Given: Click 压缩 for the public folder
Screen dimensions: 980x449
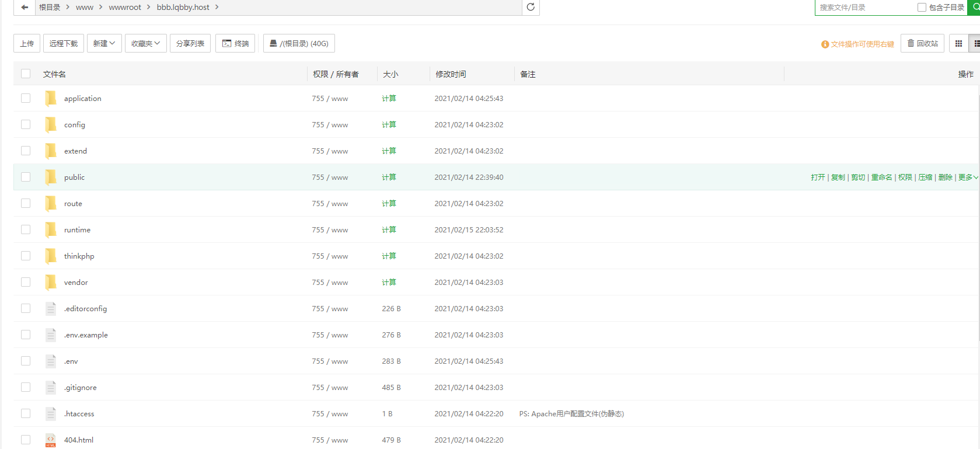Looking at the screenshot, I should 925,177.
